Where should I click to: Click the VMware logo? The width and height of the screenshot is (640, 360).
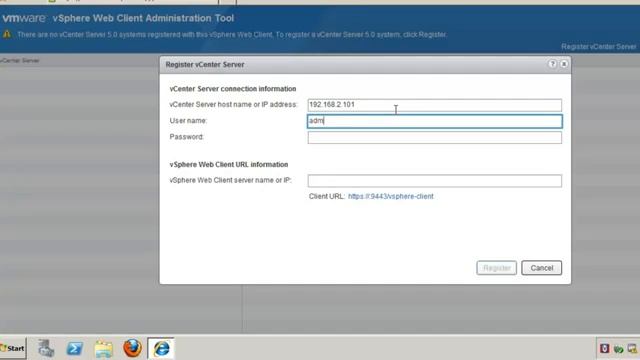click(x=24, y=18)
